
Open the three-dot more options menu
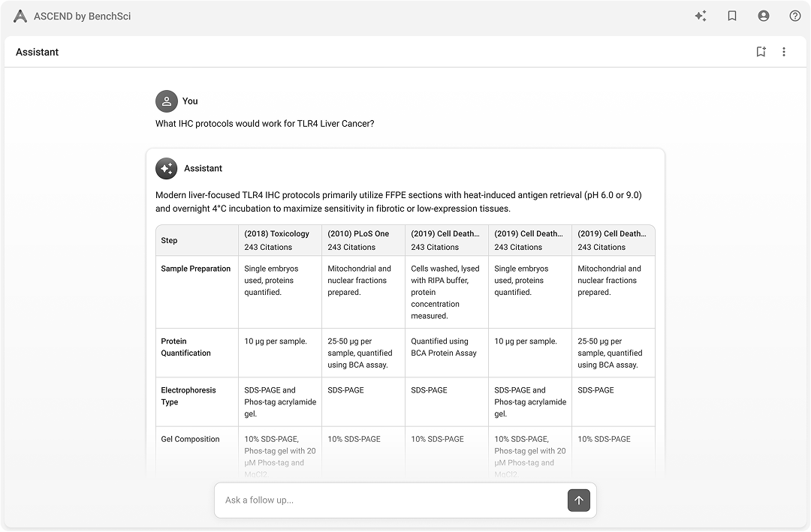(x=784, y=52)
